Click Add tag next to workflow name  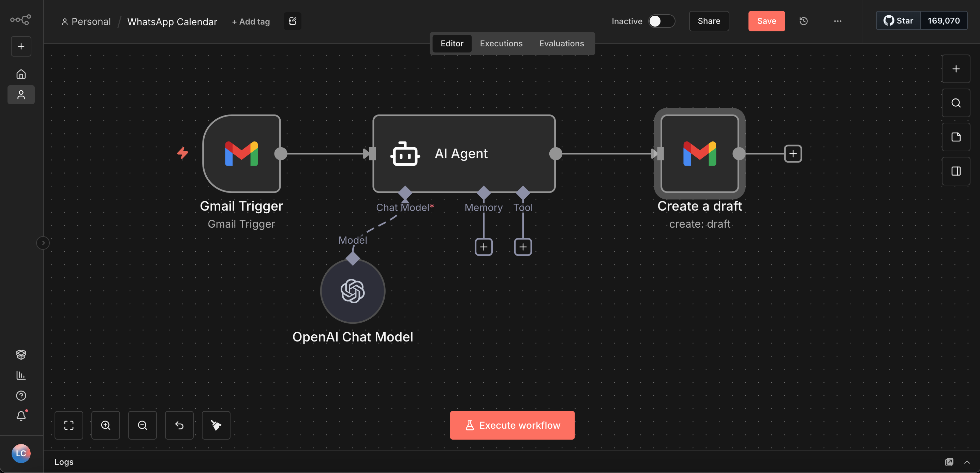[x=251, y=22]
